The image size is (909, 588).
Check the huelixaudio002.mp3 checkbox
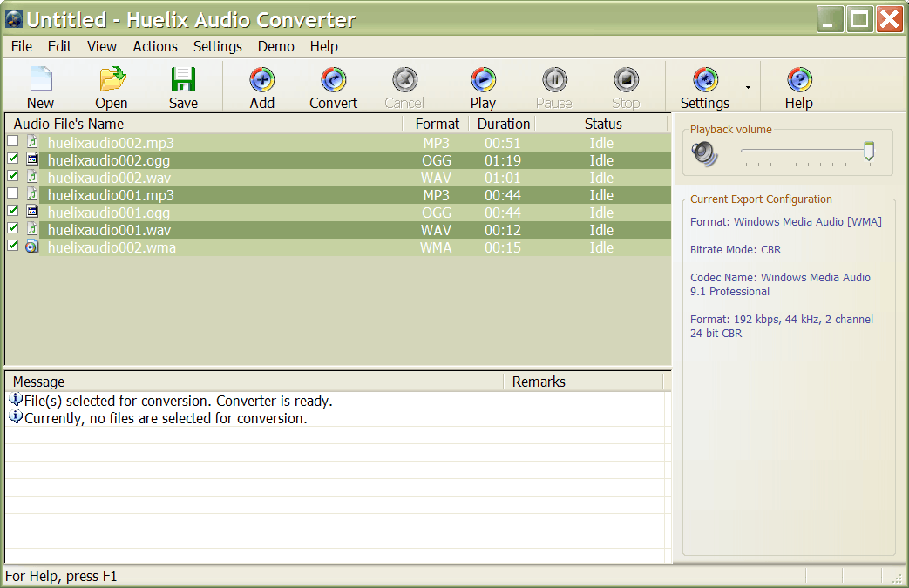[x=12, y=141]
